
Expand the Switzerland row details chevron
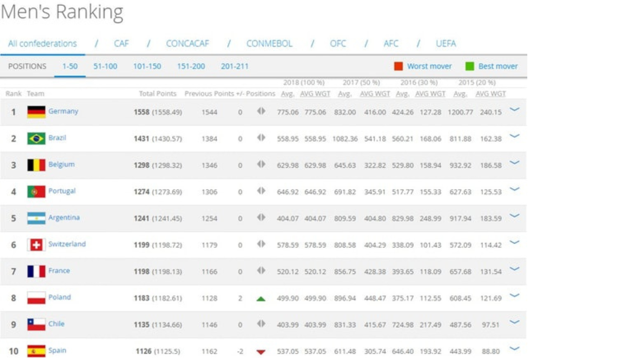coord(515,242)
